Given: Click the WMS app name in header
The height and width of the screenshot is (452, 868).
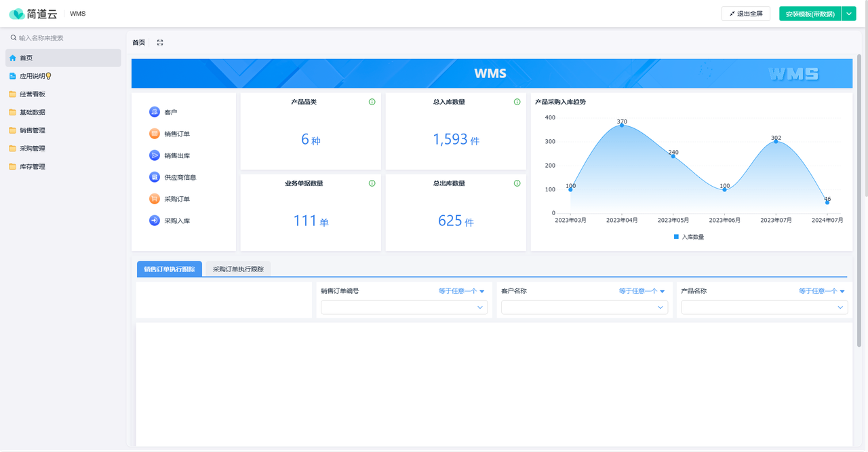Looking at the screenshot, I should tap(78, 14).
